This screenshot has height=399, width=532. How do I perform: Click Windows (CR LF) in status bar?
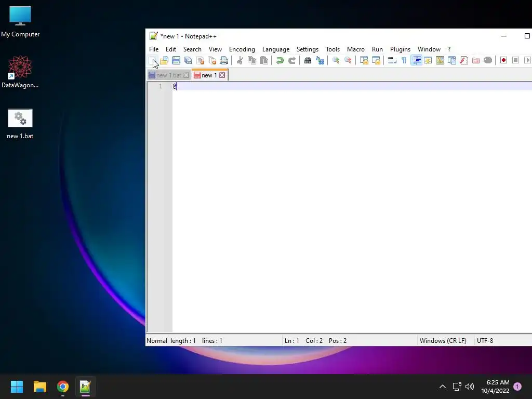pyautogui.click(x=443, y=341)
